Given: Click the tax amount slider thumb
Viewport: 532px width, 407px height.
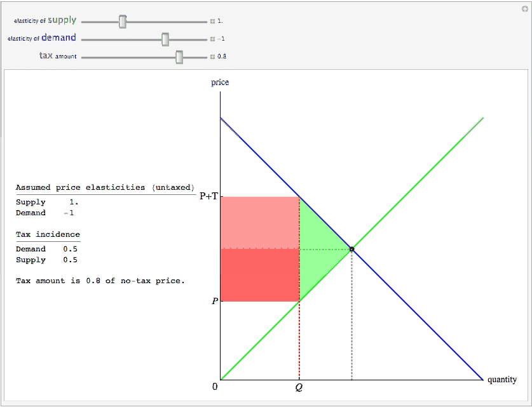Looking at the screenshot, I should [179, 57].
